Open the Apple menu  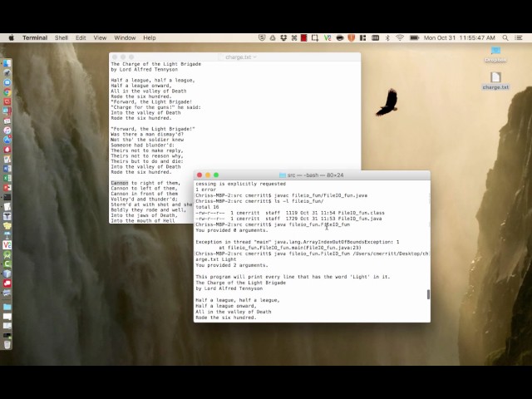click(11, 38)
